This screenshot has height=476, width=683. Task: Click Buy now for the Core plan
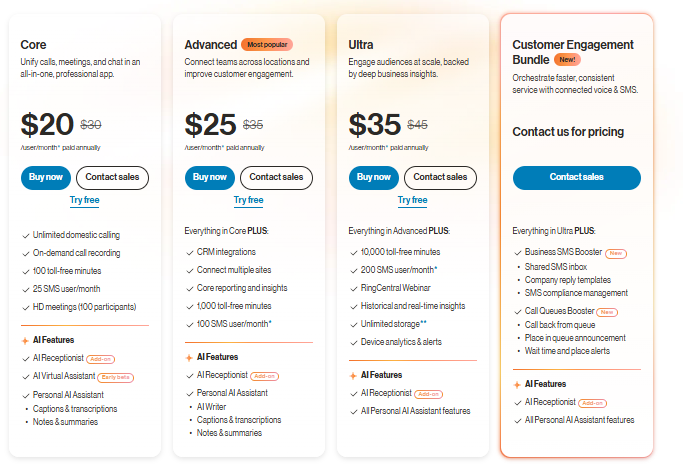(45, 177)
